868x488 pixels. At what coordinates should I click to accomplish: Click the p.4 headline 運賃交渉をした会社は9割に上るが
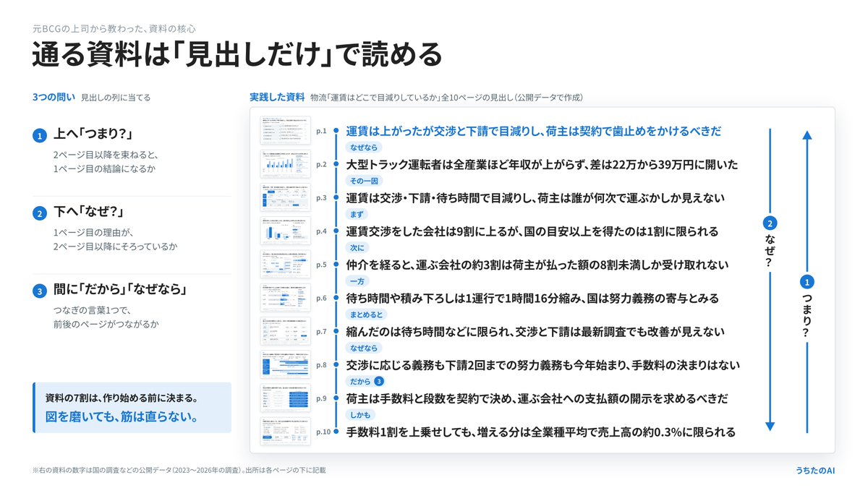click(532, 231)
